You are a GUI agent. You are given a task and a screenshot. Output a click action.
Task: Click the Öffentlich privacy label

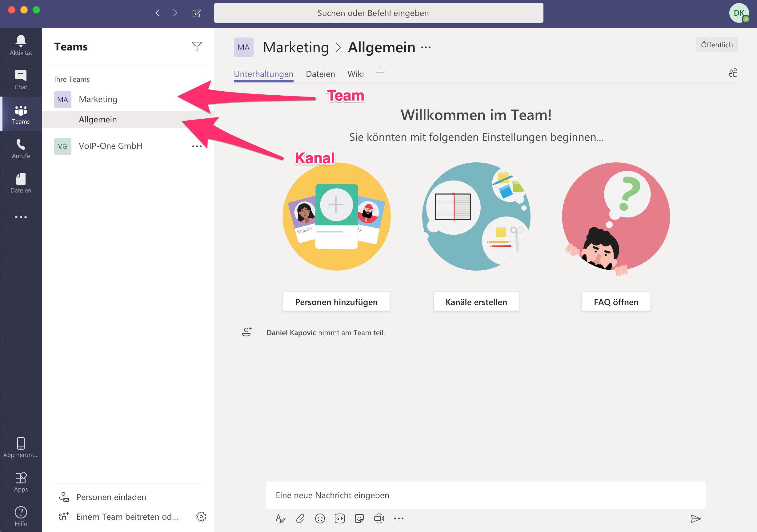coord(716,45)
